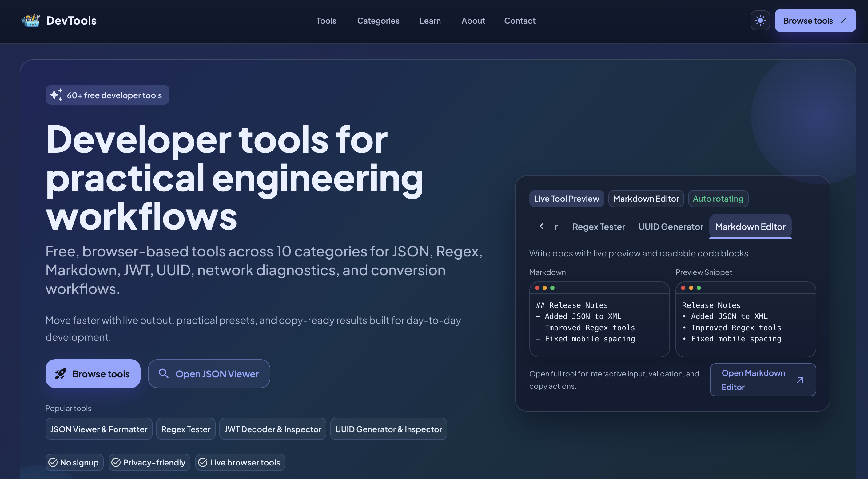Viewport: 868px width, 479px height.
Task: Click the yellow dot in Preview Snippet window
Action: click(691, 288)
